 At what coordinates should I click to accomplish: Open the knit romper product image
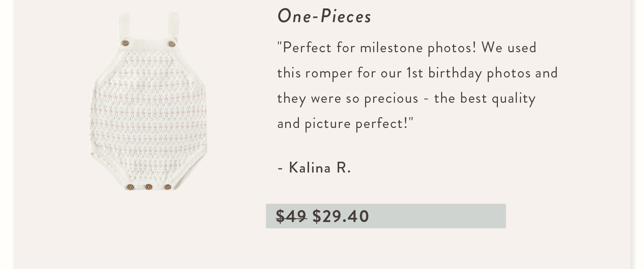(x=148, y=102)
